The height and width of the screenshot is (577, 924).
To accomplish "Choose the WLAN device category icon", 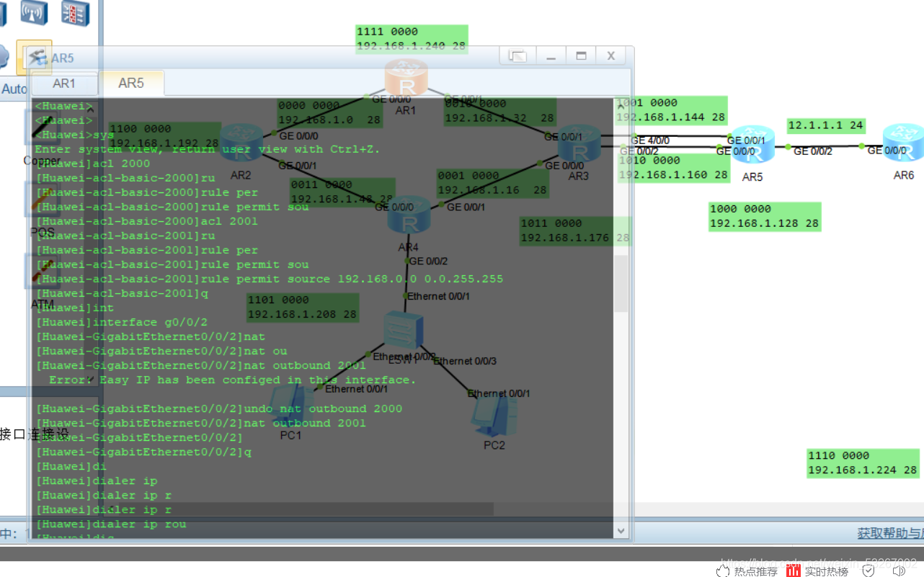I will [x=33, y=12].
